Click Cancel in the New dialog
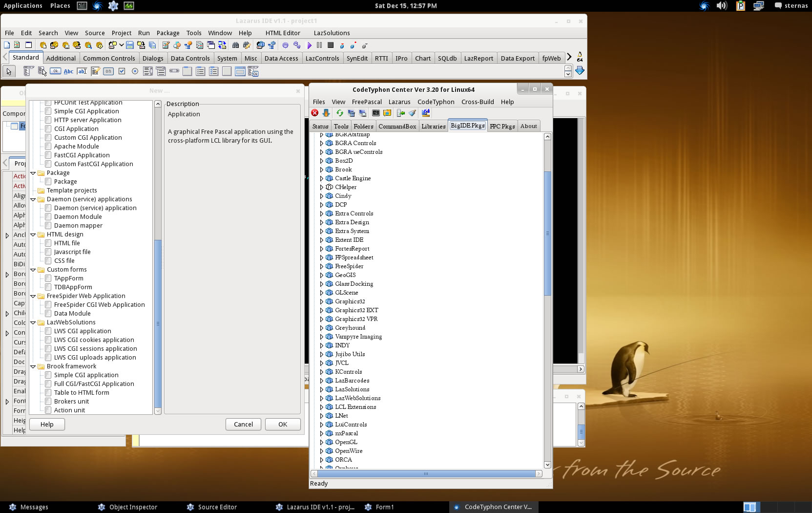812x513 pixels. pyautogui.click(x=243, y=424)
